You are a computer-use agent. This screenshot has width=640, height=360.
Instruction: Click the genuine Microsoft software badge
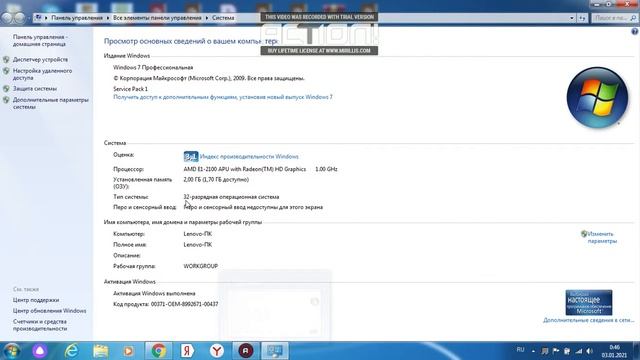589,302
